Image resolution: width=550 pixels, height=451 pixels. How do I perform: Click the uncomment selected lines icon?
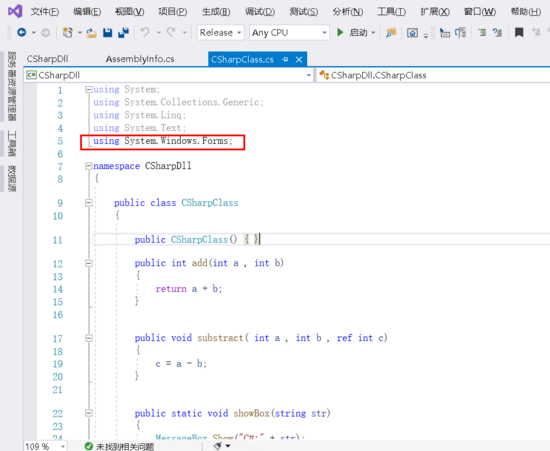[x=461, y=33]
